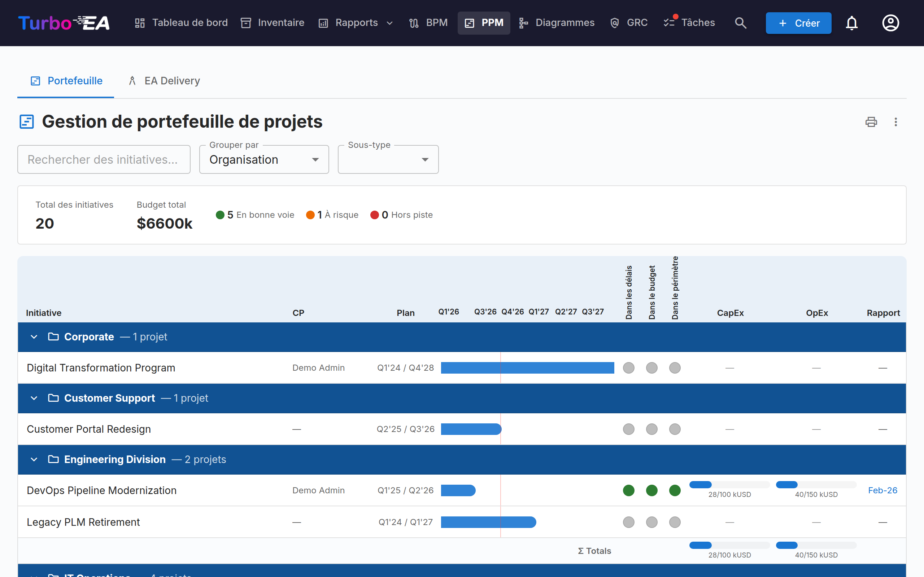Click DevOps CapEx progress bar
The image size is (924, 577).
(x=729, y=485)
